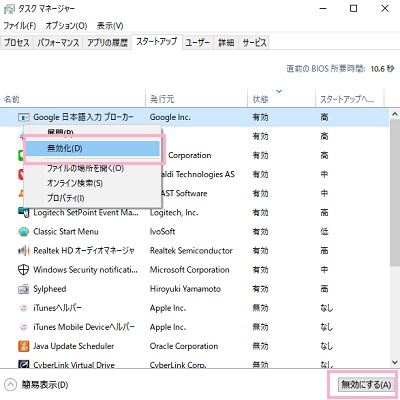400x400 pixels.
Task: Select the Google 日本語入力 ブローカー row name
Action: tap(83, 117)
